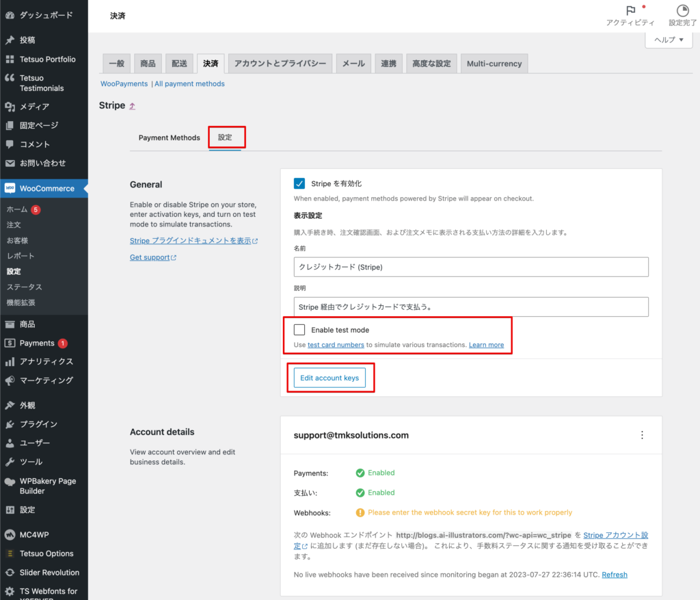Screen dimensions: 700x600
Task: Click the Stripe back arrow icon
Action: tap(133, 106)
